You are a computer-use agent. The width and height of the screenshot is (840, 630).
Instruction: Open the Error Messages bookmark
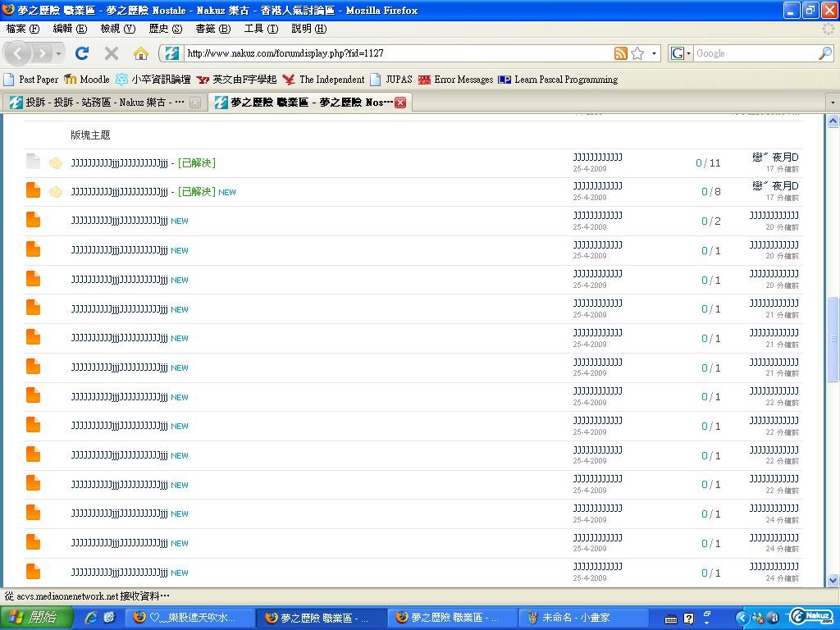pyautogui.click(x=456, y=80)
